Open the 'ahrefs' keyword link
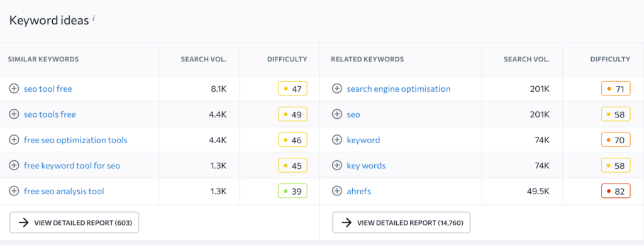 point(358,191)
